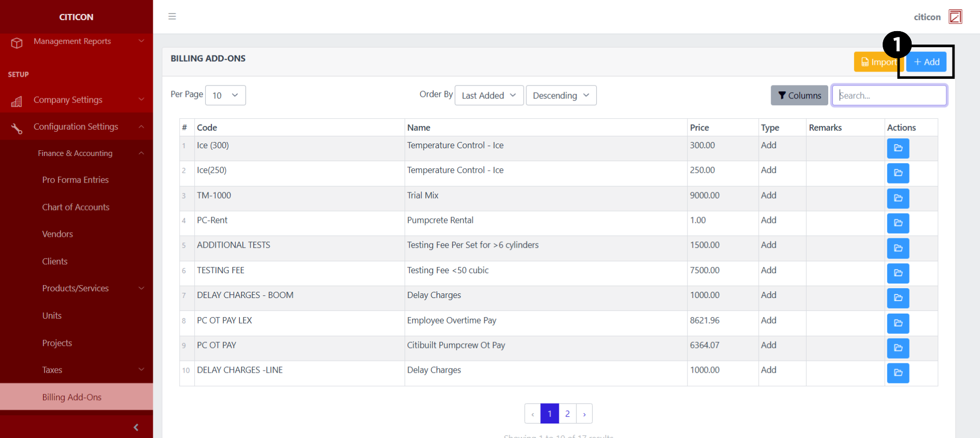Open the Last Added order dropdown
The height and width of the screenshot is (438, 980).
click(x=488, y=95)
